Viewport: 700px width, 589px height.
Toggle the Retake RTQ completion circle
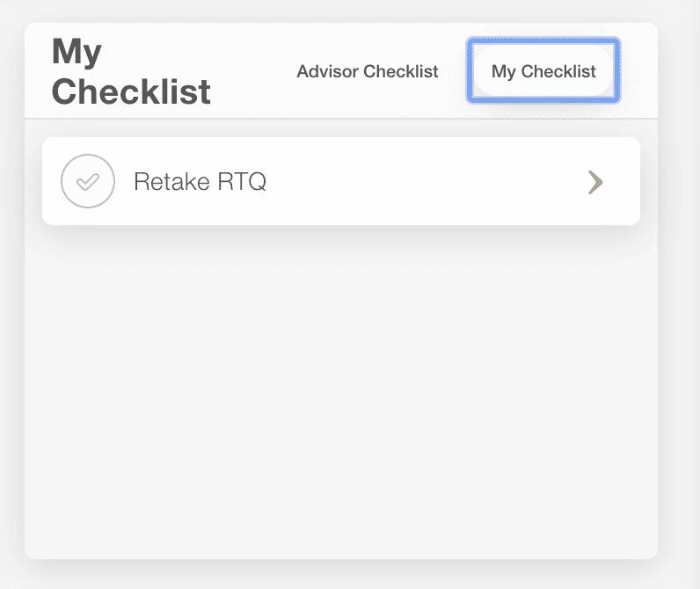click(x=88, y=181)
